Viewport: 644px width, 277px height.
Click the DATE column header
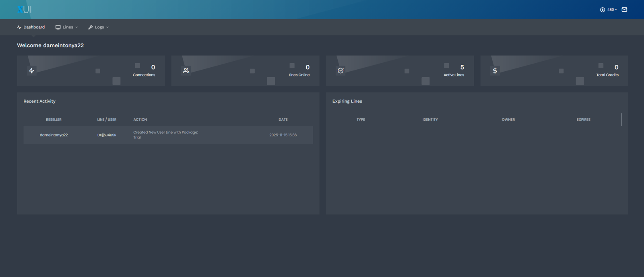[x=283, y=120]
